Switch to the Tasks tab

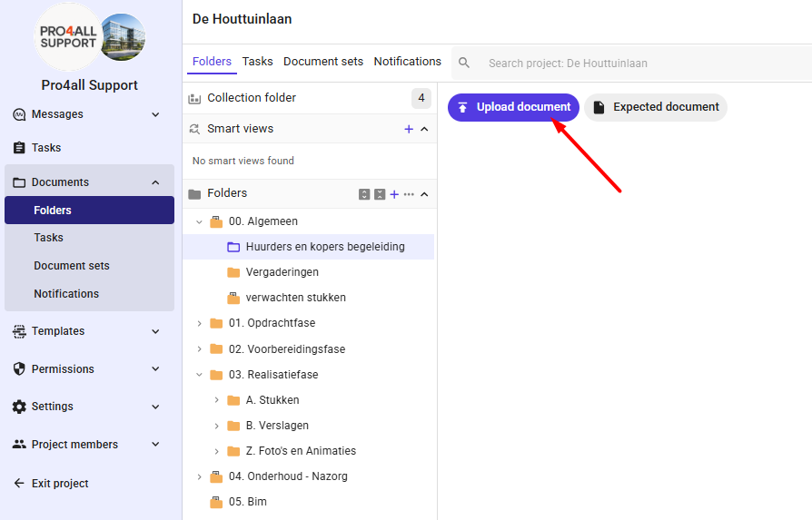pos(257,62)
